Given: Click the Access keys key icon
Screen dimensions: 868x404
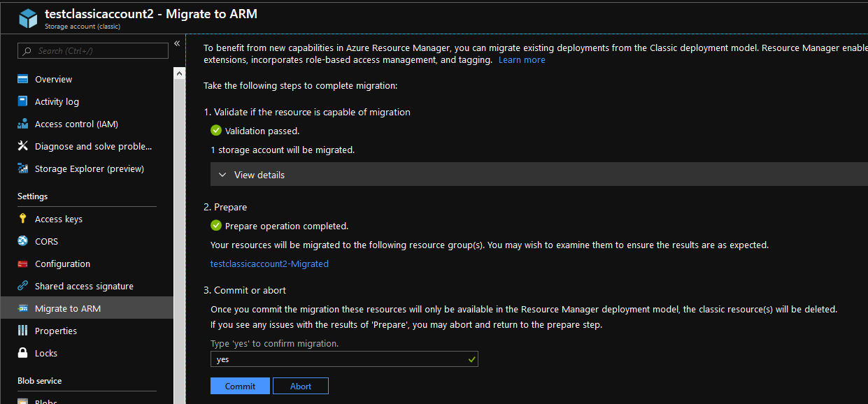Looking at the screenshot, I should (x=22, y=219).
